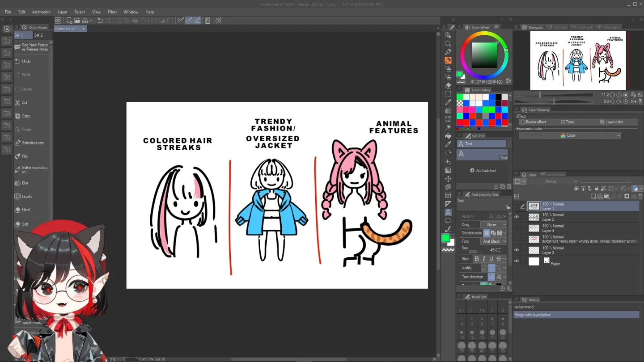
Task: Click See New Features/Release Notes
Action: click(x=31, y=47)
